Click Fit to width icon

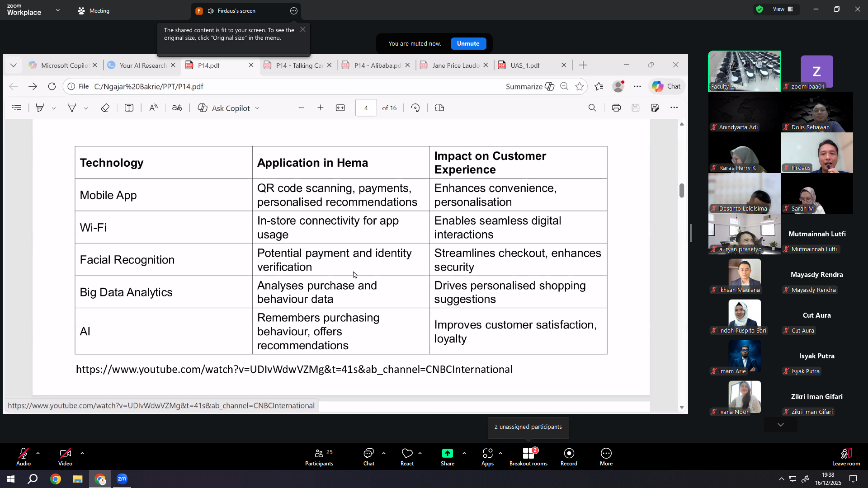click(x=340, y=108)
